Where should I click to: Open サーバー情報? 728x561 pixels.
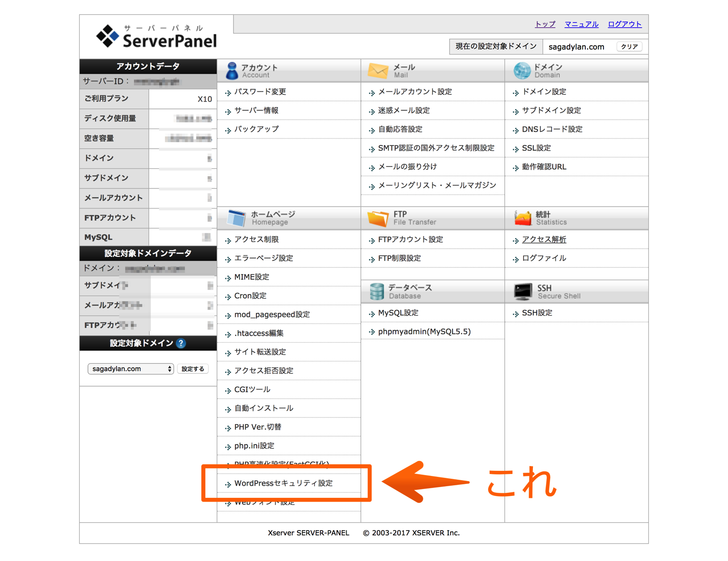tap(256, 110)
